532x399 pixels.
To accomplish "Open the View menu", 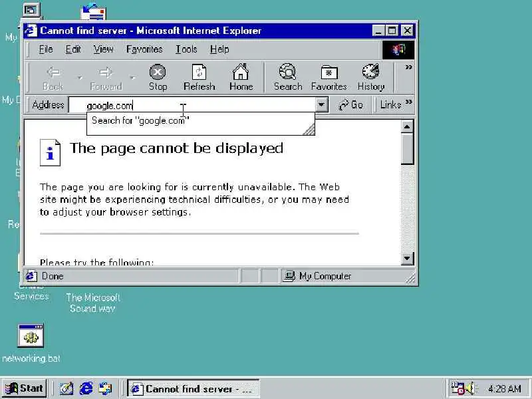I will [x=103, y=49].
